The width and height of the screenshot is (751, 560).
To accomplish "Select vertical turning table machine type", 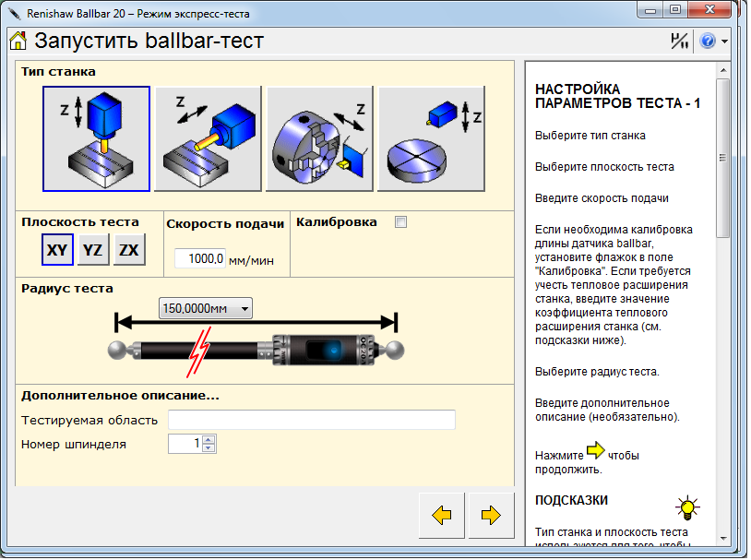I will [x=431, y=139].
